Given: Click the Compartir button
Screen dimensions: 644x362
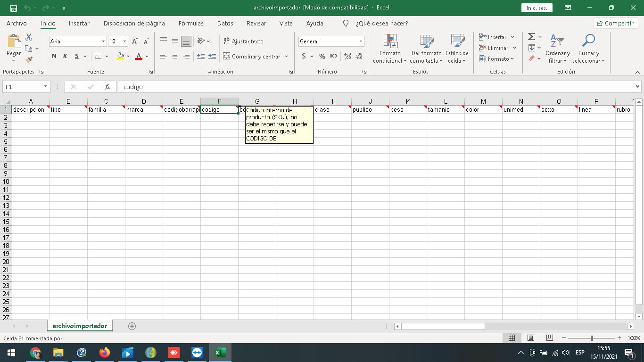Looking at the screenshot, I should [615, 23].
